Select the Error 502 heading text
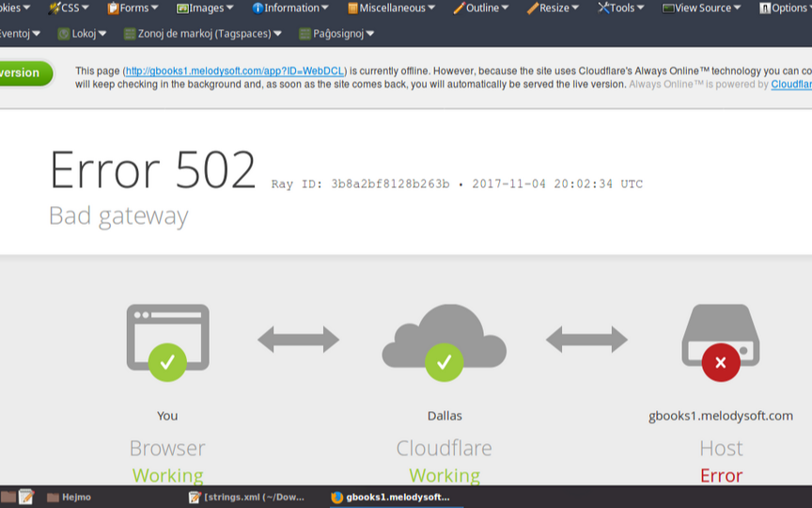The height and width of the screenshot is (508, 812). click(152, 170)
